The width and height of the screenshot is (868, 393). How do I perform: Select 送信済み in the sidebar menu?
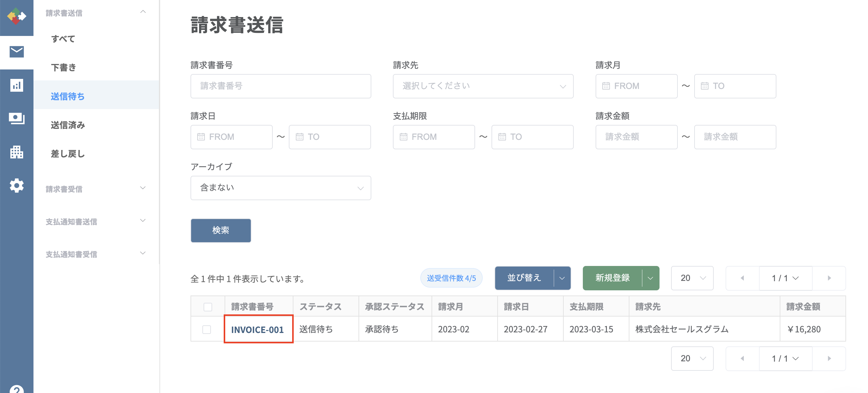(x=68, y=125)
